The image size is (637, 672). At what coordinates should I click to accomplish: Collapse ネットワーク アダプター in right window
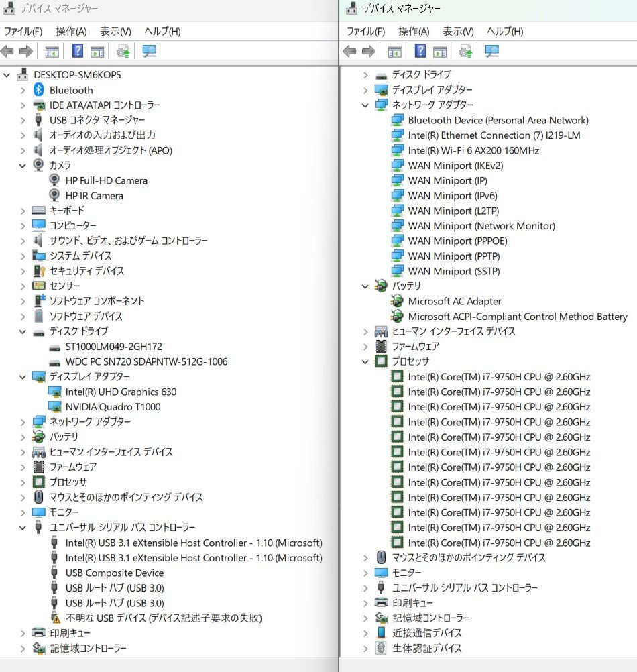pyautogui.click(x=365, y=105)
